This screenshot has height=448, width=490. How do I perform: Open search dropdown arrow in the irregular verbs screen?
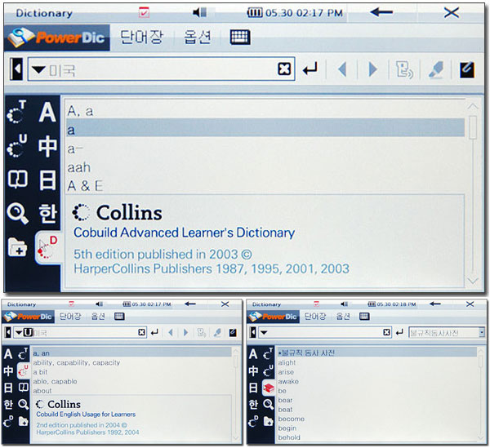pyautogui.click(x=264, y=332)
